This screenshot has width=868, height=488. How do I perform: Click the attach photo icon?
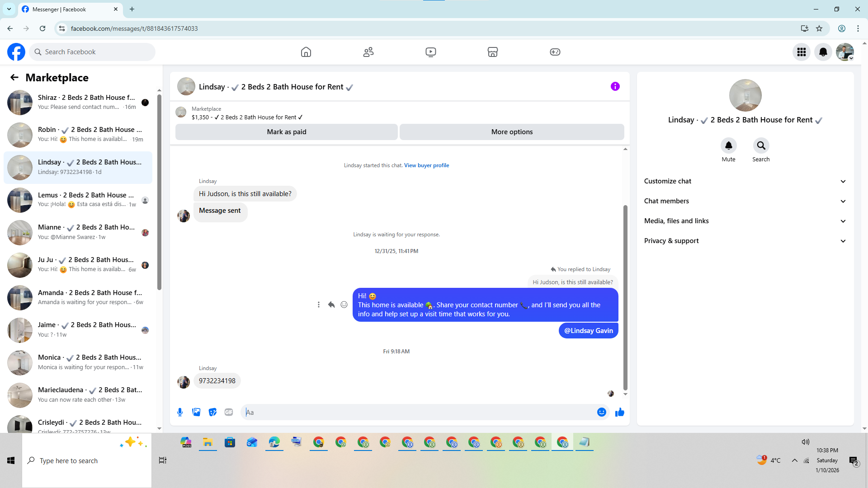tap(196, 412)
